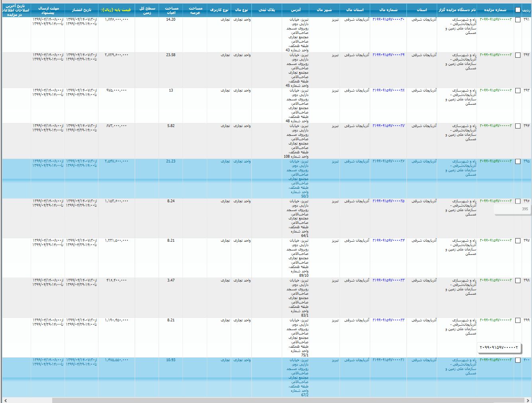Select the area value 5.82 in row ۳۹۴
This screenshot has height=403, width=532.
pos(171,126)
